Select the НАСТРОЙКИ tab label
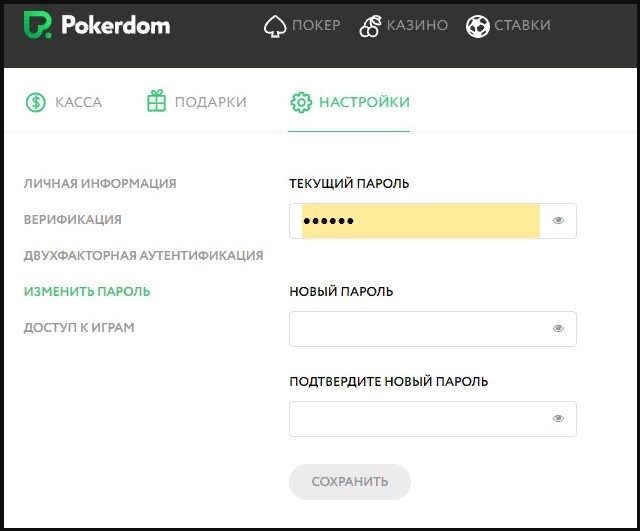This screenshot has height=531, width=640. [364, 102]
